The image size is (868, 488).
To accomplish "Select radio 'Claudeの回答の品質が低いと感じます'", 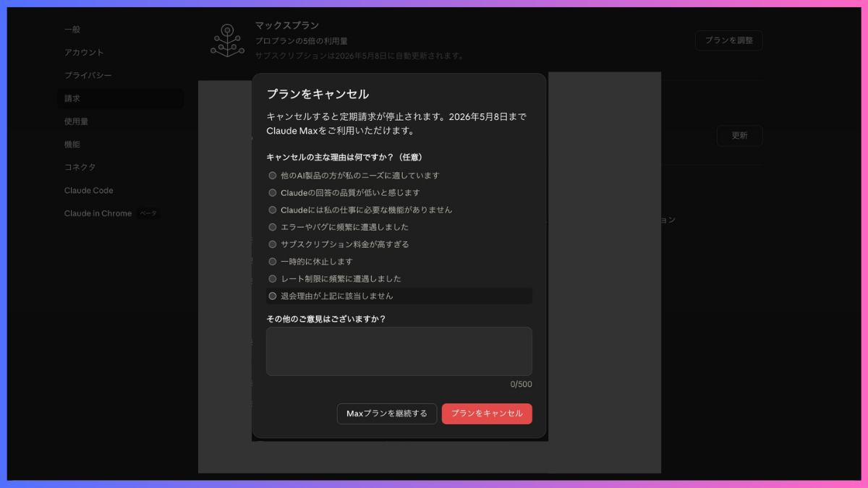I will [273, 193].
